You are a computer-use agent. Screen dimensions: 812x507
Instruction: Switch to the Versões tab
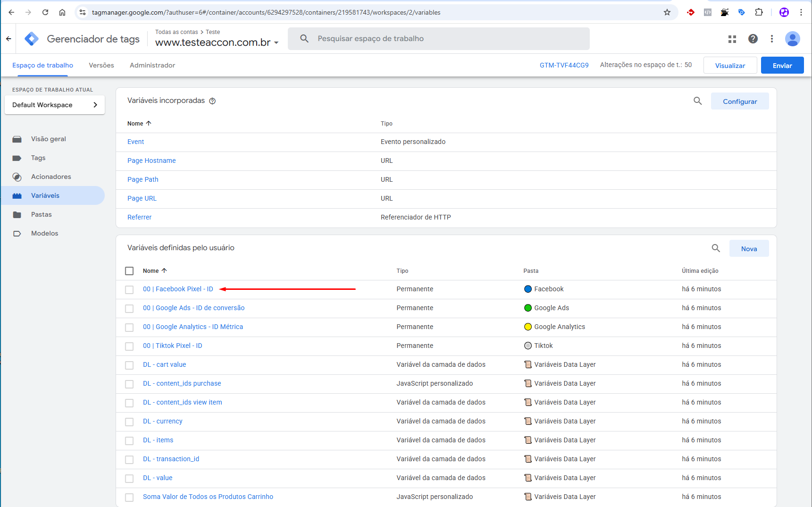click(x=101, y=65)
